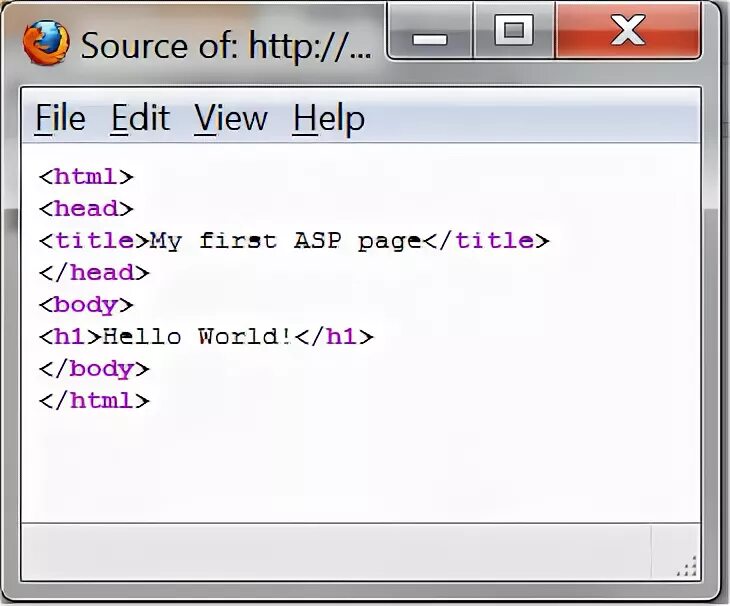Click the 'Hello World!' heading text
This screenshot has width=730, height=606.
pyautogui.click(x=196, y=337)
